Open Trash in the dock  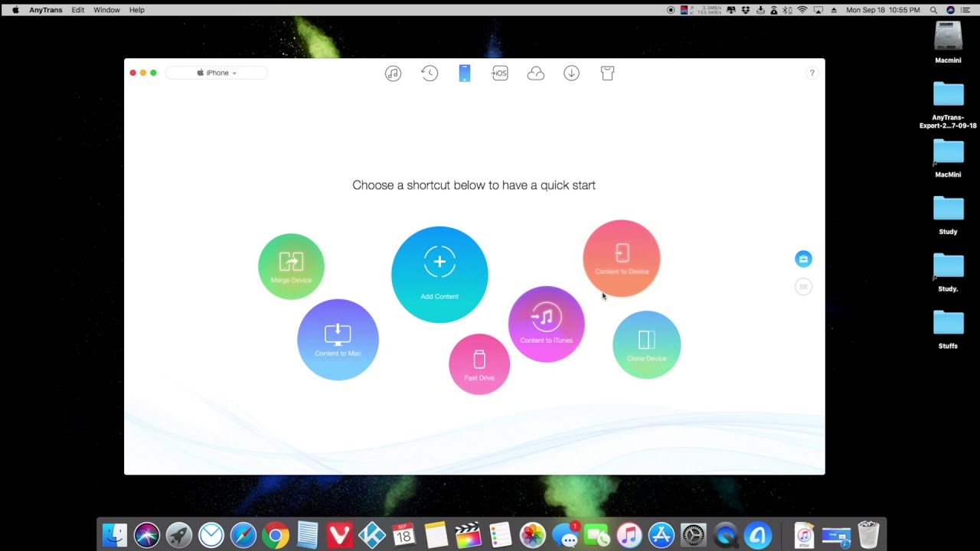(x=868, y=535)
